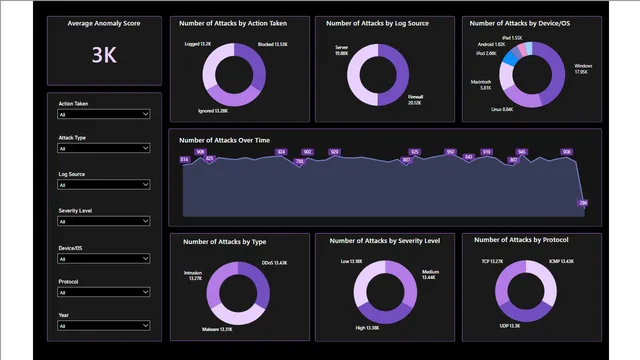Click the 'Server 19.88K' label

point(342,50)
